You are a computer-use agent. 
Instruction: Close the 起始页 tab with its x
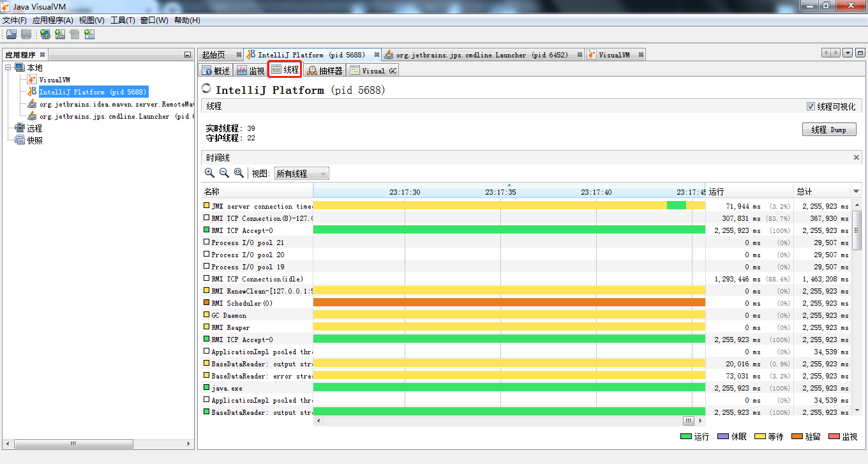tap(239, 55)
